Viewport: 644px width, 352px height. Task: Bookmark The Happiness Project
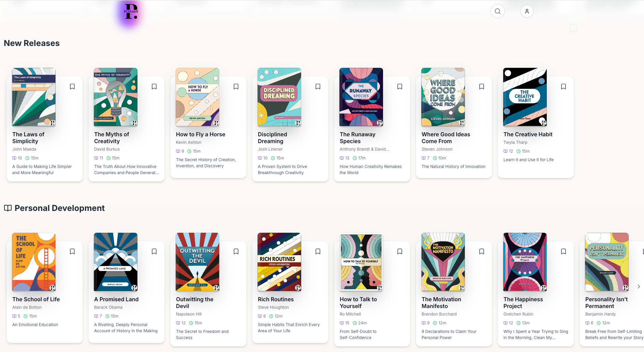[563, 251]
